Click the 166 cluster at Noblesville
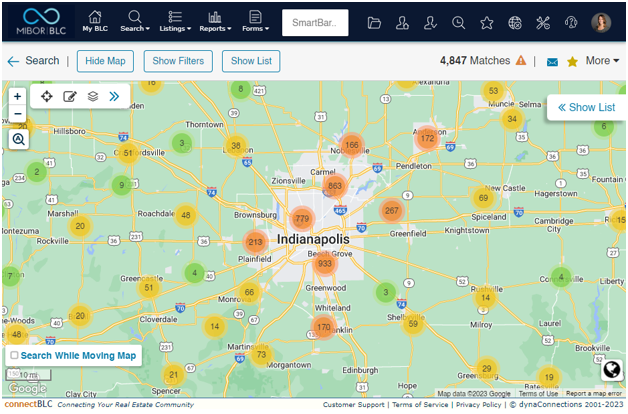This screenshot has width=628, height=414. tap(352, 145)
